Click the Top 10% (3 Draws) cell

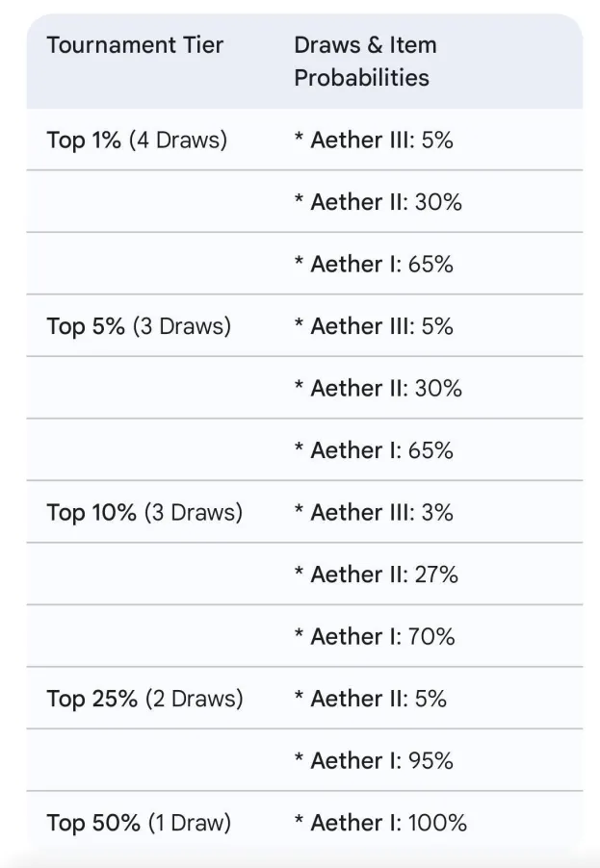(144, 512)
